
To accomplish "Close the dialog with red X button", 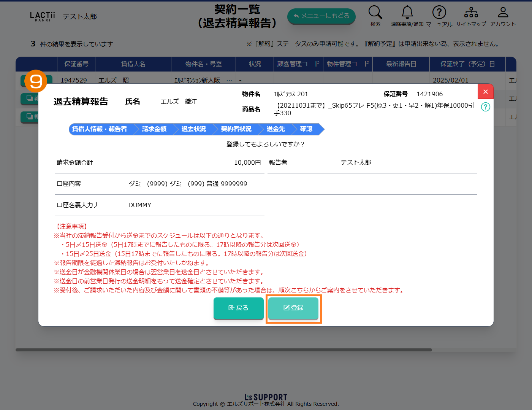I will tap(485, 92).
